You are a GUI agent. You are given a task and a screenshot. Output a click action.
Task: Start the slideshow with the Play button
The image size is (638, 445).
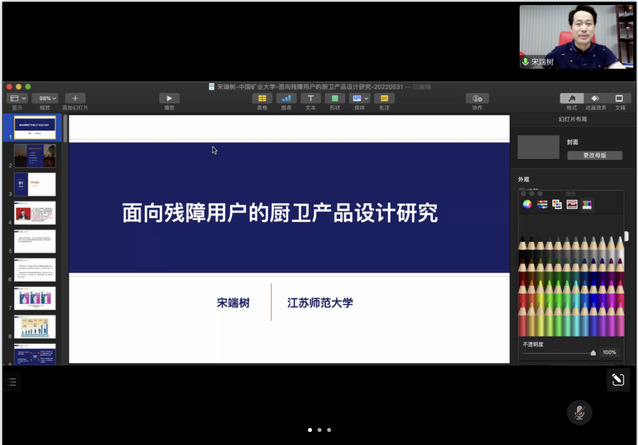169,98
